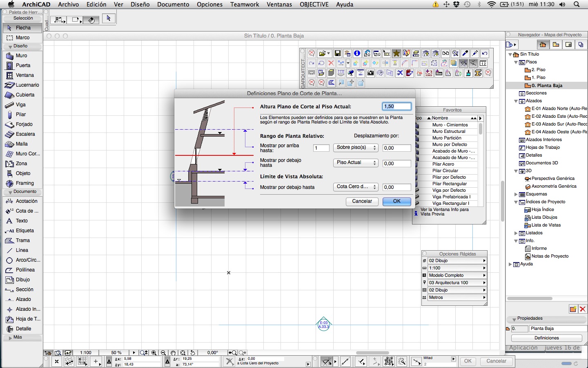This screenshot has width=588, height=368.
Task: Collapse the Alzados tree node
Action: 516,101
